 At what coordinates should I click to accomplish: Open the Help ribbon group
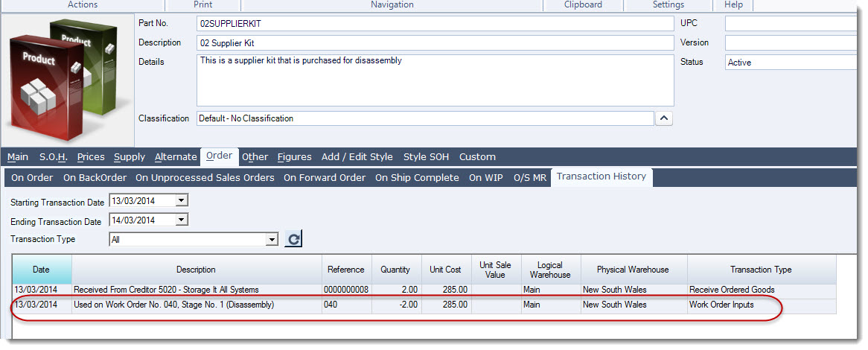pos(733,5)
